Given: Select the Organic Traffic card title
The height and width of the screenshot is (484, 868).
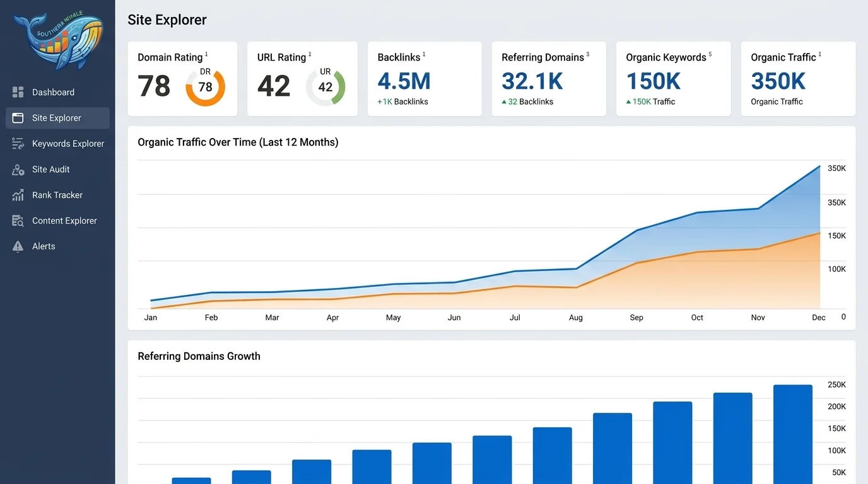Looking at the screenshot, I should (783, 57).
